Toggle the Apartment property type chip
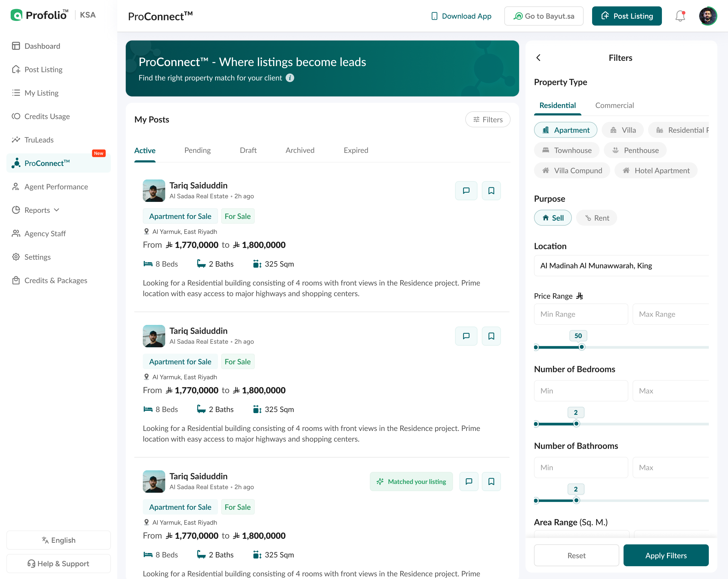The height and width of the screenshot is (579, 728). pos(565,130)
